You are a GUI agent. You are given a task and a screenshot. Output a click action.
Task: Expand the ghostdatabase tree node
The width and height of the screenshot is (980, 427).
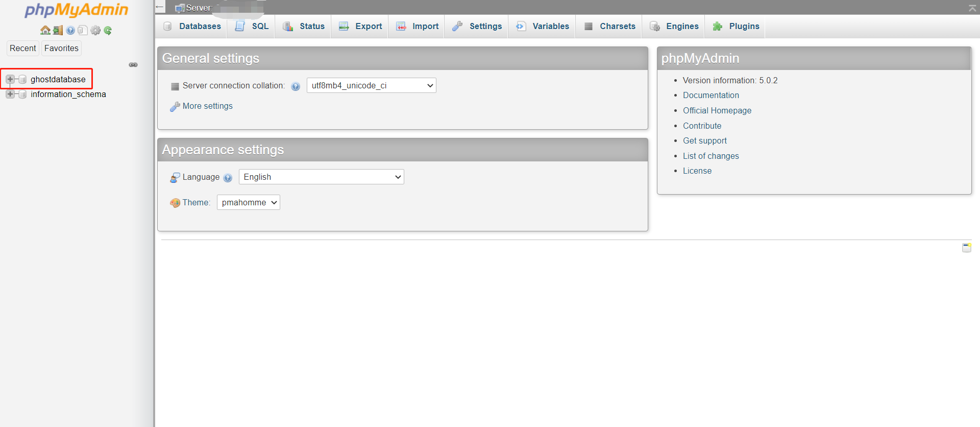(x=10, y=79)
